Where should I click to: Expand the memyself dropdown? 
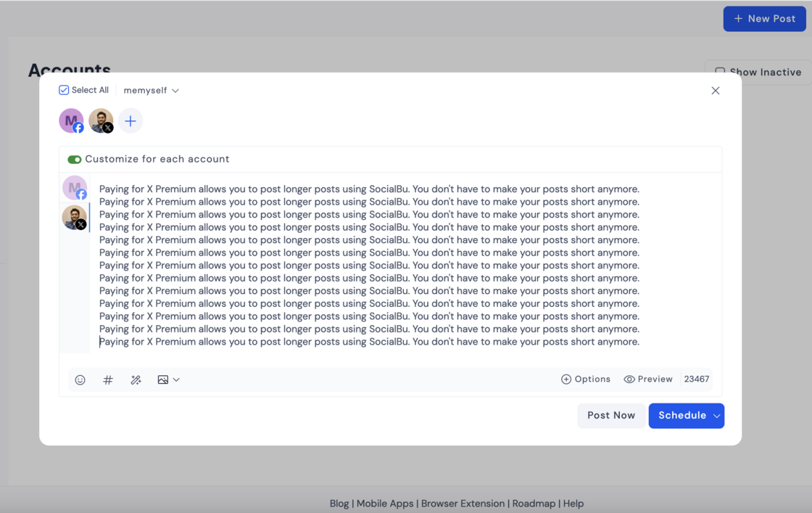(151, 91)
